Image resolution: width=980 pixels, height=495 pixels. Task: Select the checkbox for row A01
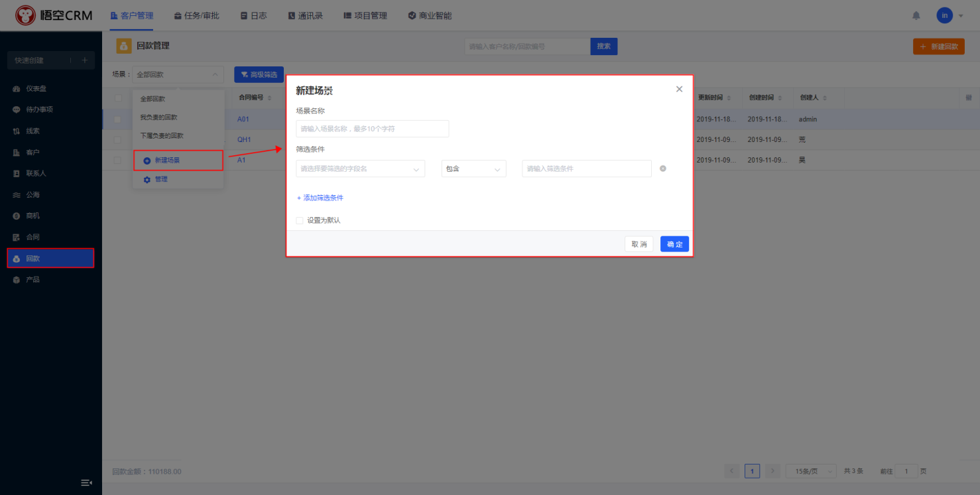(x=118, y=119)
